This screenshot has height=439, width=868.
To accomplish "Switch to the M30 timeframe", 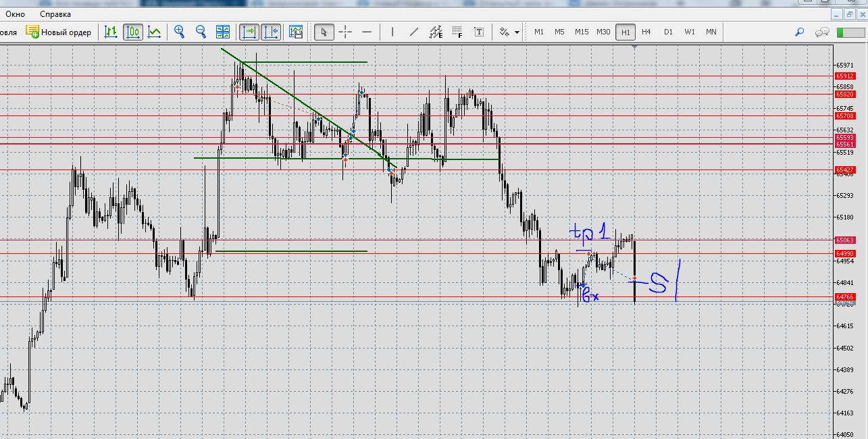I will [x=603, y=32].
